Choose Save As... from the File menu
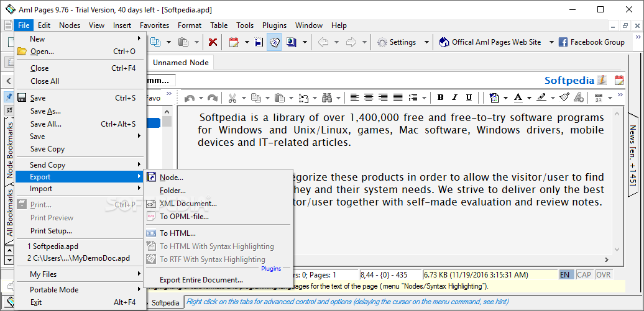 (81, 110)
